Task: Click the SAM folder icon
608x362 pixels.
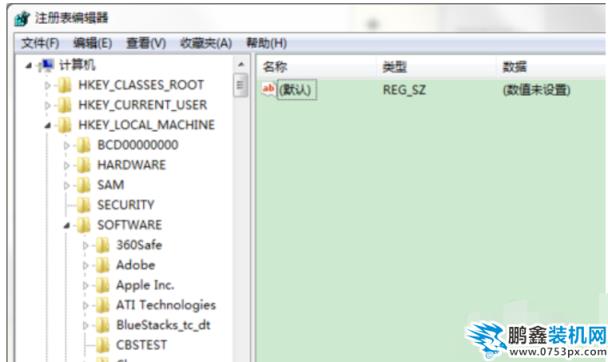Action: point(83,185)
